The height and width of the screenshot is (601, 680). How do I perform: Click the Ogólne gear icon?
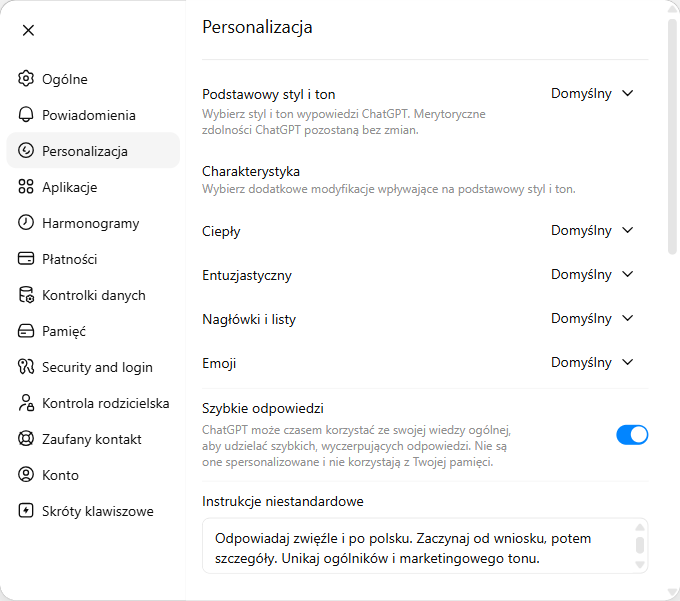pos(26,78)
